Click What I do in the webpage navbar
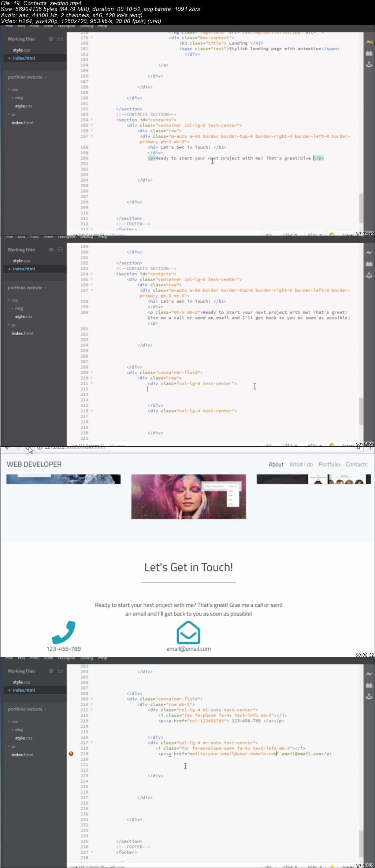375x868 pixels. click(301, 464)
